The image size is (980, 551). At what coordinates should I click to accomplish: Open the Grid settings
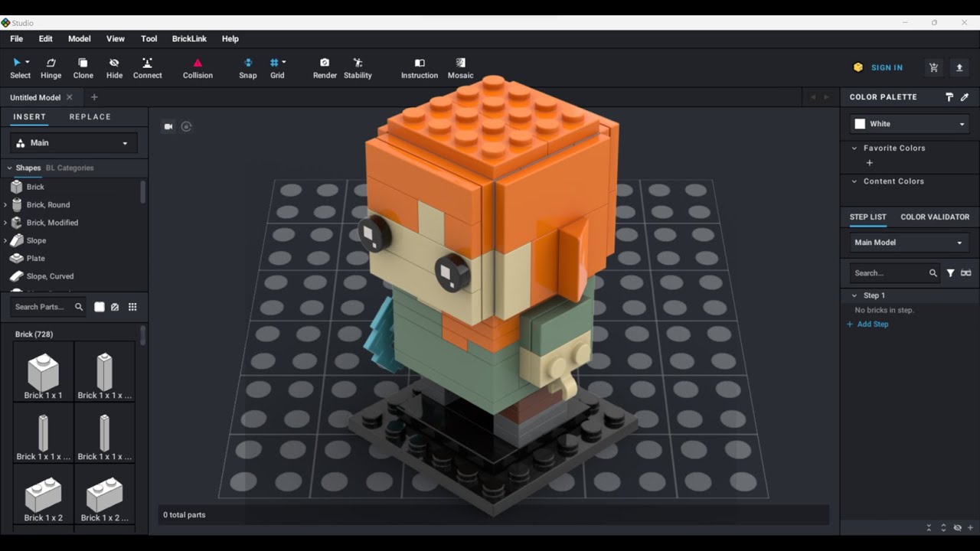pyautogui.click(x=277, y=68)
